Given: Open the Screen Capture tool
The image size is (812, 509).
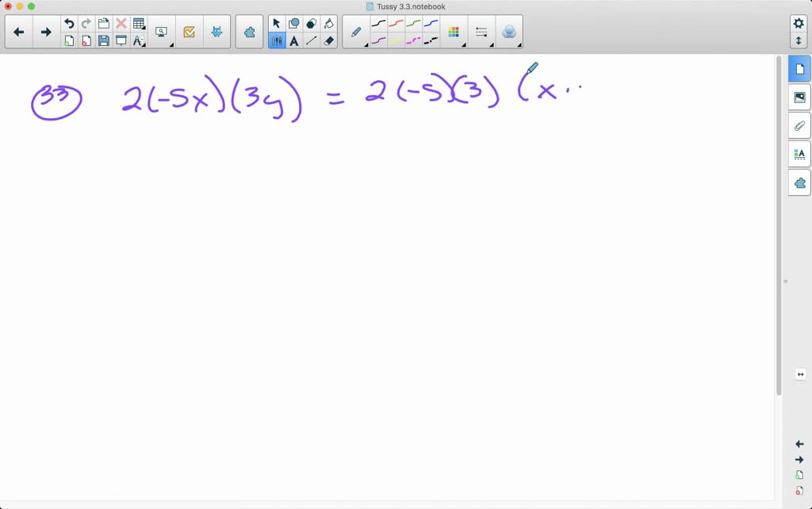Looking at the screenshot, I should (160, 30).
